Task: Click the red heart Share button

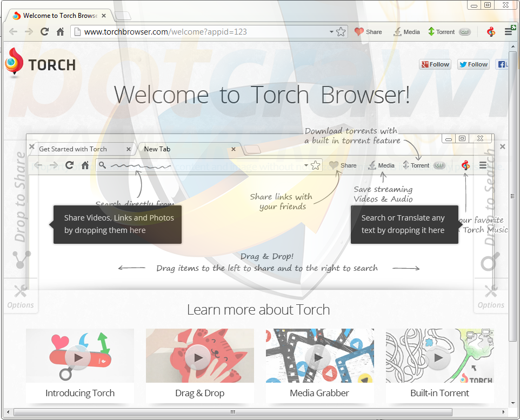Action: coord(368,32)
